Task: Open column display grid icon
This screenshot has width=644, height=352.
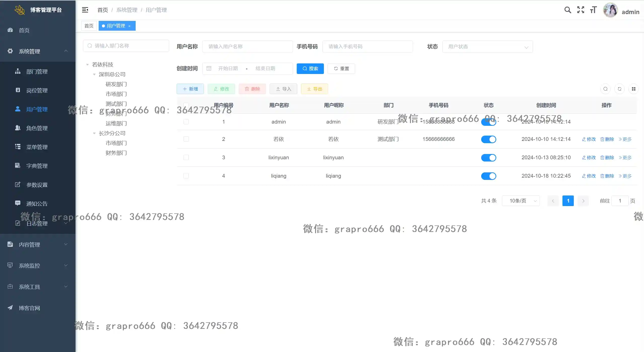Action: 633,89
